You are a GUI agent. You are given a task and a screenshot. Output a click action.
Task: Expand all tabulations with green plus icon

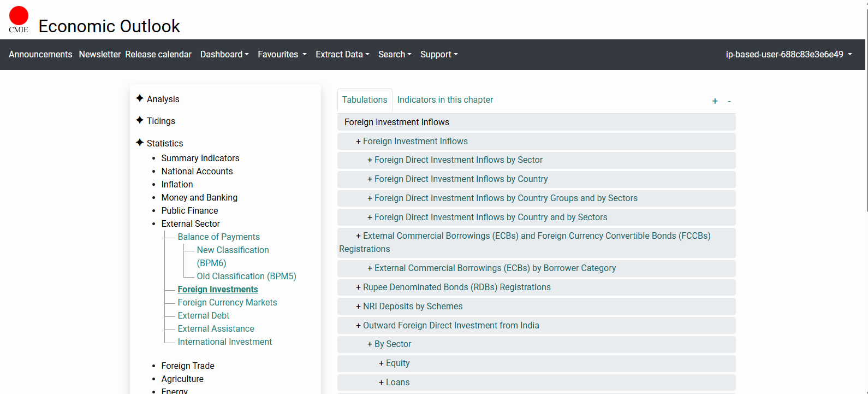pos(715,101)
